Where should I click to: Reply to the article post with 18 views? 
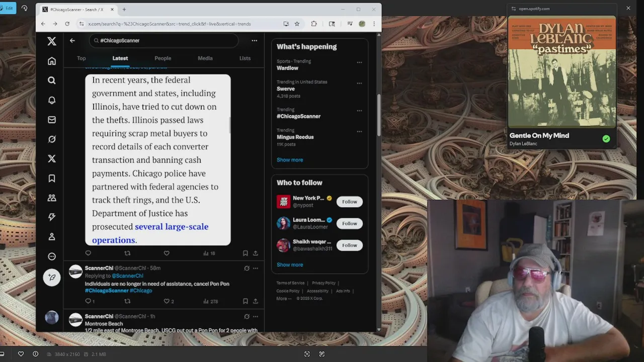click(88, 253)
